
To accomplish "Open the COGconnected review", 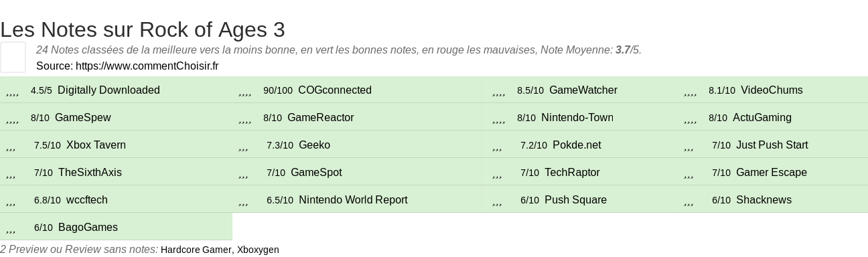I will tap(335, 90).
